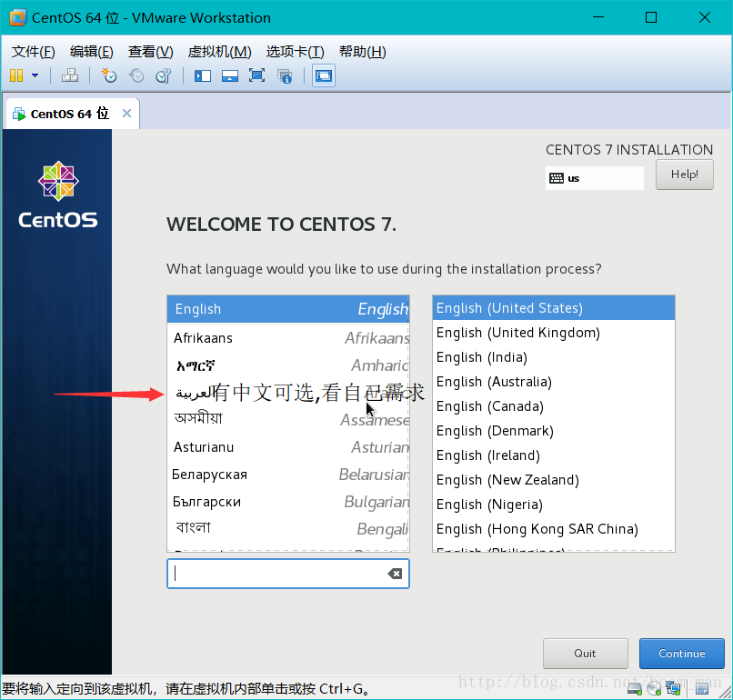Enter full screen mode
The height and width of the screenshot is (700, 733).
(x=256, y=75)
